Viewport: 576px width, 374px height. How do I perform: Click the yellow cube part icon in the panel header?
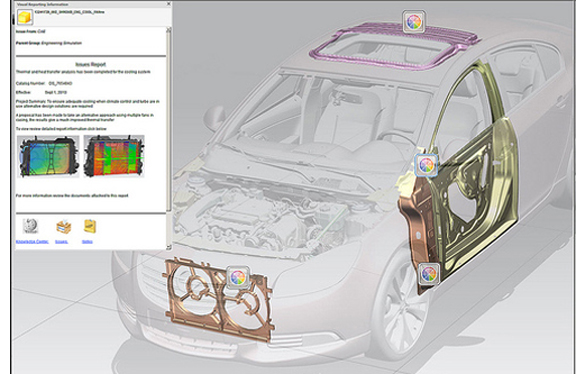point(25,18)
